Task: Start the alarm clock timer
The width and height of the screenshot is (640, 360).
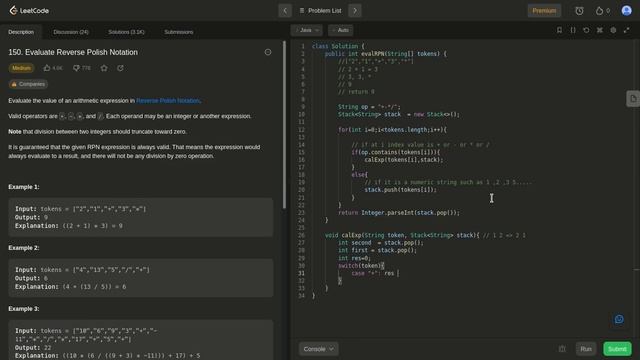Action: [x=579, y=11]
